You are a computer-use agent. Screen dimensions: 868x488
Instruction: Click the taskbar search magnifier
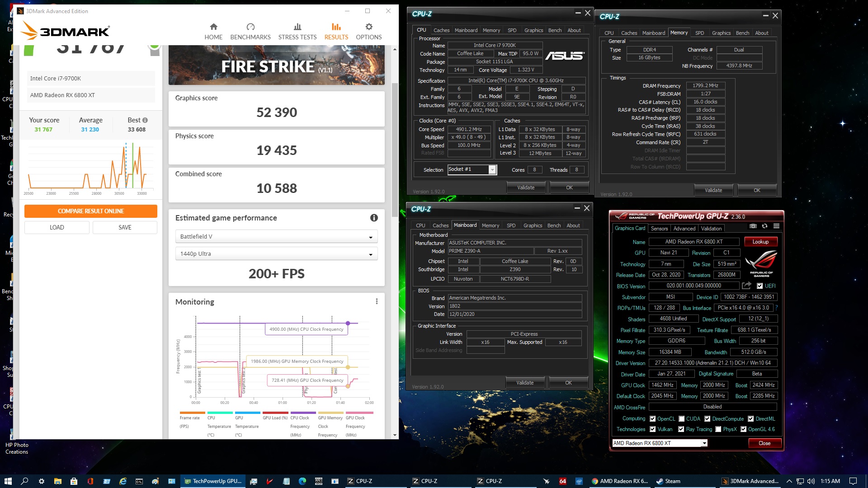(x=24, y=481)
